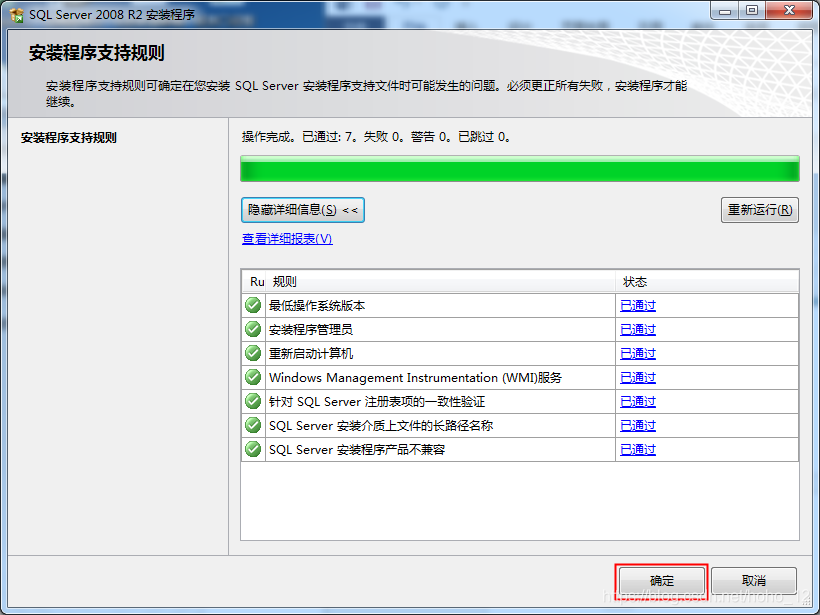This screenshot has width=820, height=615.
Task: Minimize the SQL Server setup window
Action: point(725,11)
